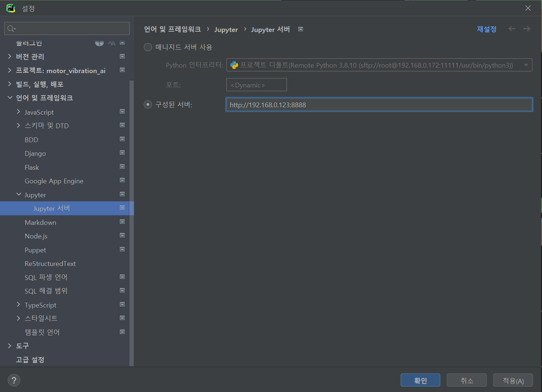Click project-level icon beside Google App Engine
The image size is (542, 392).
[122, 180]
